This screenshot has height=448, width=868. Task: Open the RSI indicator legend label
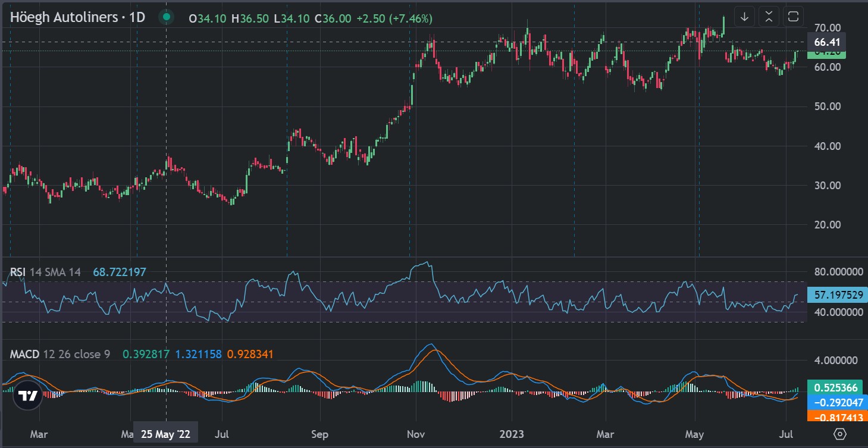pyautogui.click(x=18, y=272)
